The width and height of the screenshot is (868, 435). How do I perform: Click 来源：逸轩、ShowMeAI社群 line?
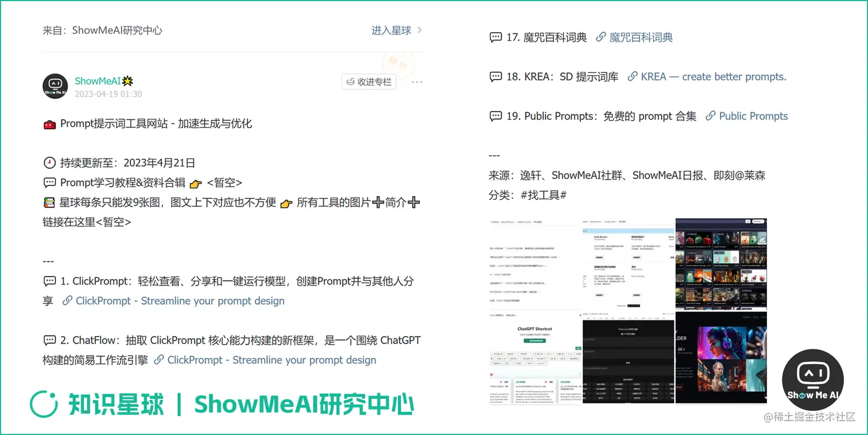[627, 175]
